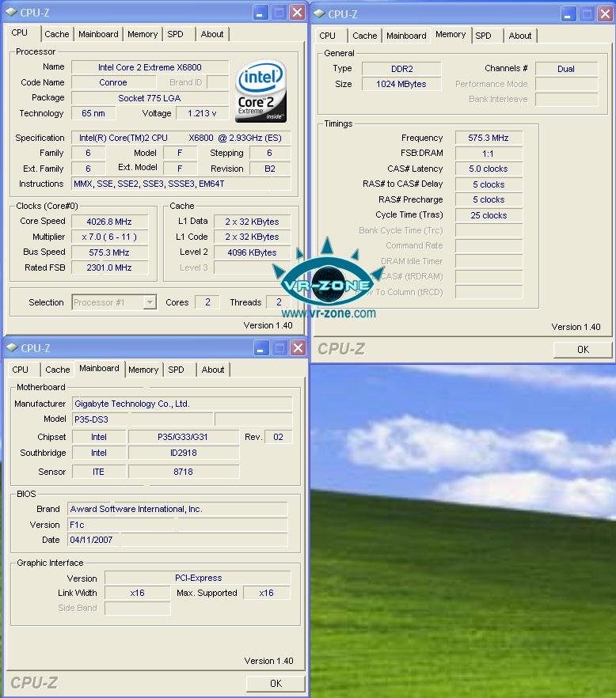Open About tab in the Memory window
Viewport: 616px width, 698px height.
tap(520, 36)
